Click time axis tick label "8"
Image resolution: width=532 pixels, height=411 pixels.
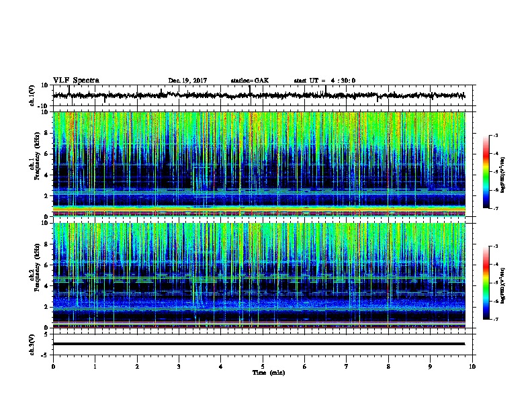click(388, 366)
